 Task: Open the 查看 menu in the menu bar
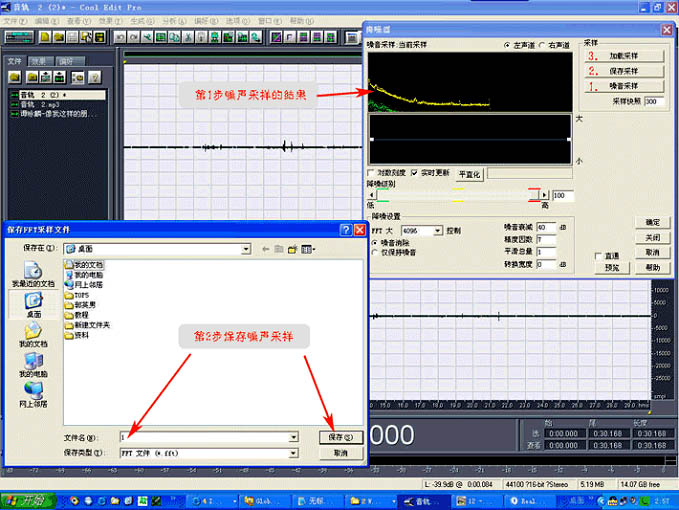[79, 21]
